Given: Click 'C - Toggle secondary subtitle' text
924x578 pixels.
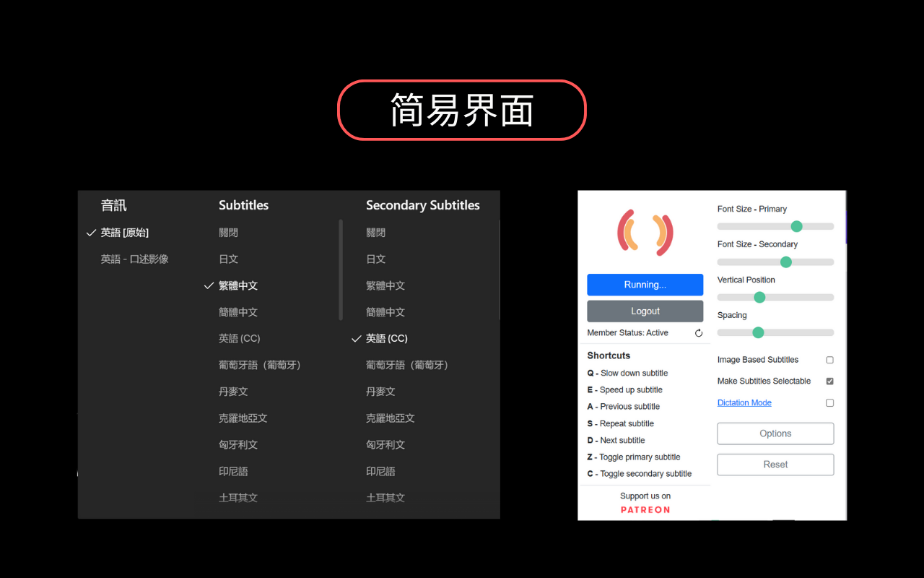Looking at the screenshot, I should click(640, 473).
